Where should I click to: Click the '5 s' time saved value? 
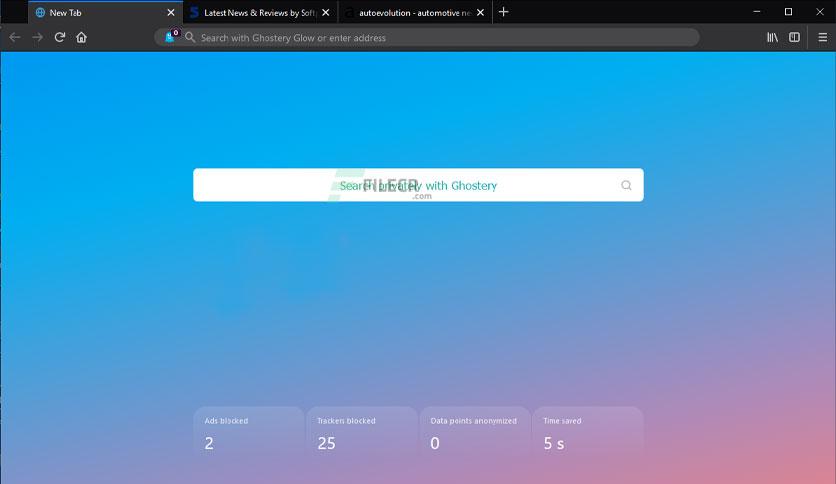coord(553,443)
